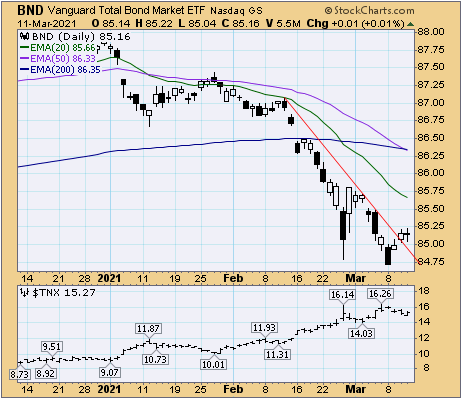Click the Mar date label under the $TNX panel

[356, 389]
